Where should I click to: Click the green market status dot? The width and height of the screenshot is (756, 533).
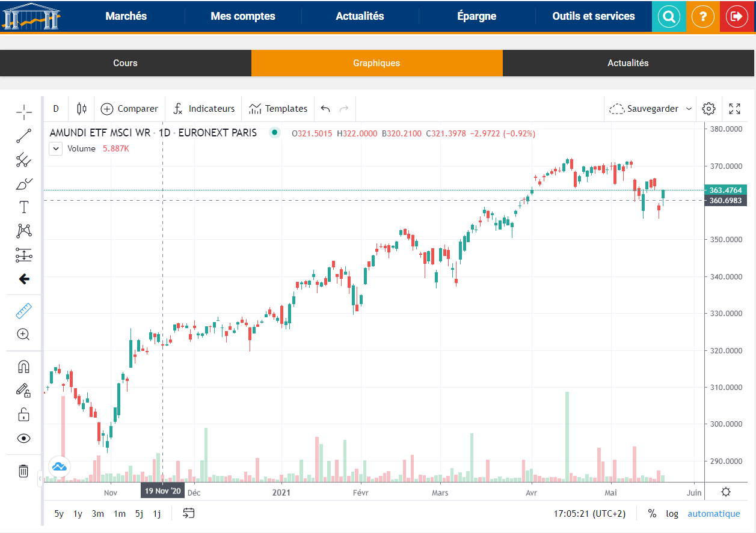(275, 133)
